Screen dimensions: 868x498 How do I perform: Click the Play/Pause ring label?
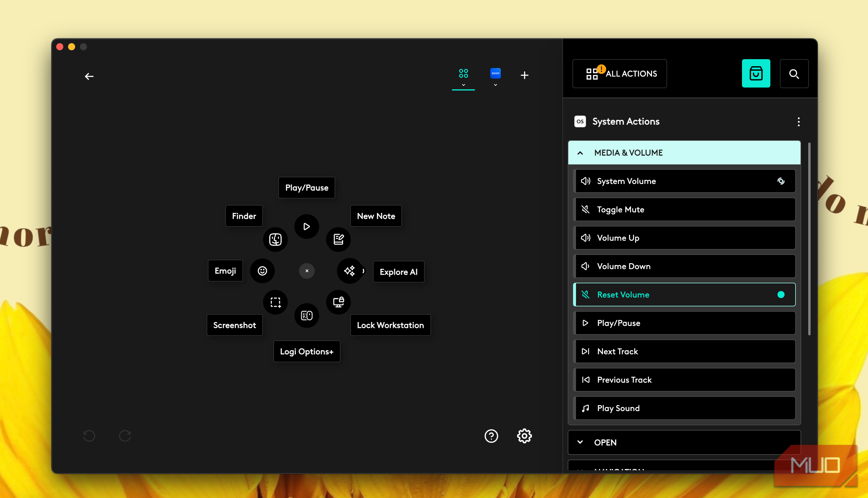click(306, 187)
